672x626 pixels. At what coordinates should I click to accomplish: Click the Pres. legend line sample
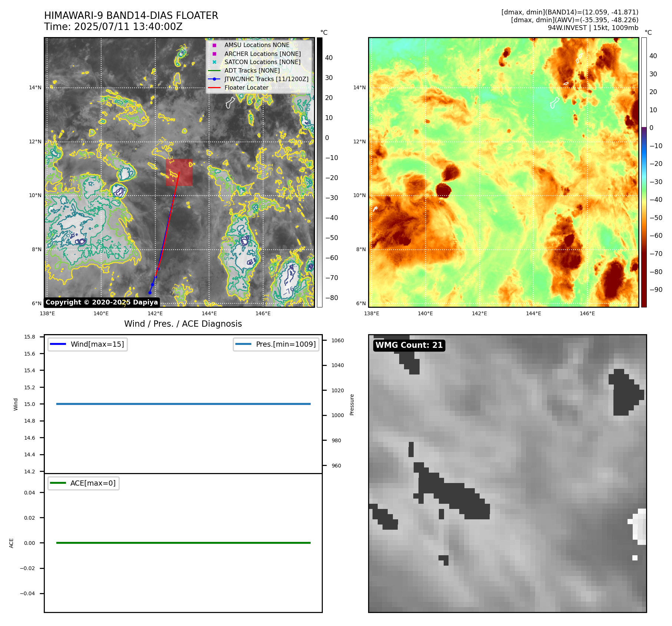tap(243, 344)
